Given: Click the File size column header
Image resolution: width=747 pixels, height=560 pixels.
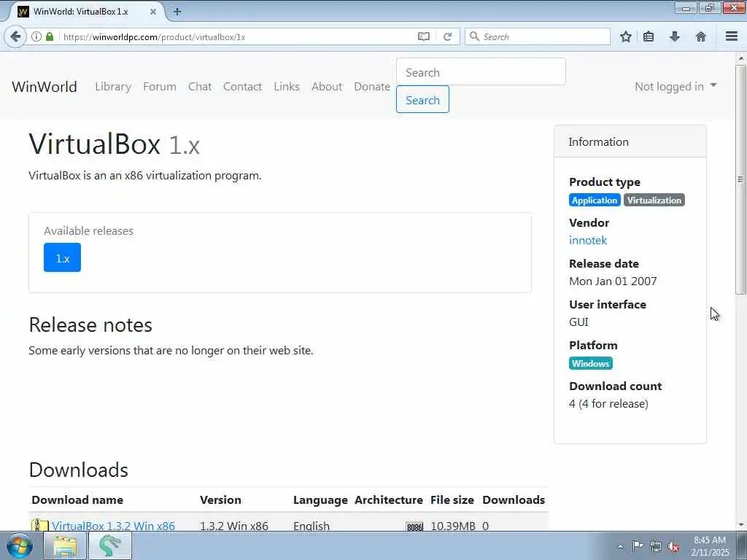Looking at the screenshot, I should [452, 500].
